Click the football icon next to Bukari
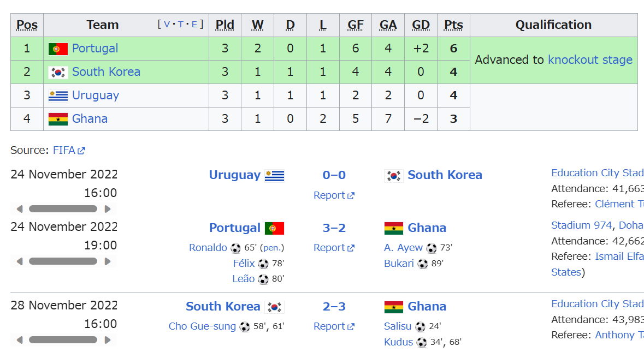This screenshot has height=352, width=644. tap(423, 264)
